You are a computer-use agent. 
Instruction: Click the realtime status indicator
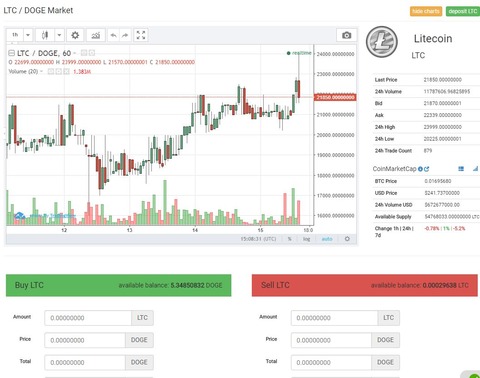coord(299,53)
